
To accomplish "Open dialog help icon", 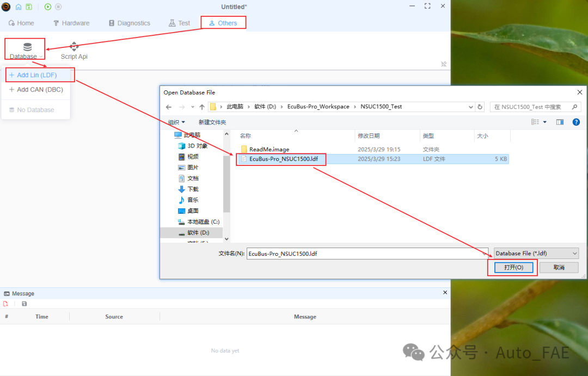I will (576, 122).
